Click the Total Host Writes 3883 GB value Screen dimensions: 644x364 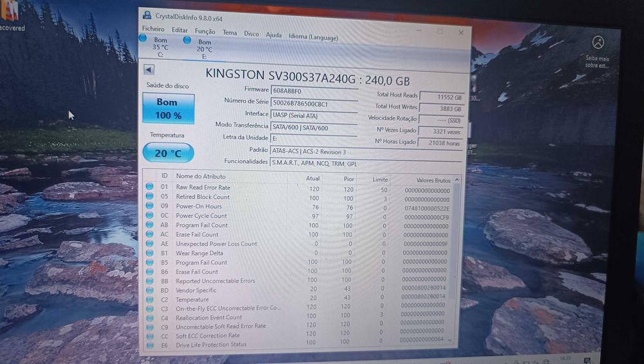442,109
